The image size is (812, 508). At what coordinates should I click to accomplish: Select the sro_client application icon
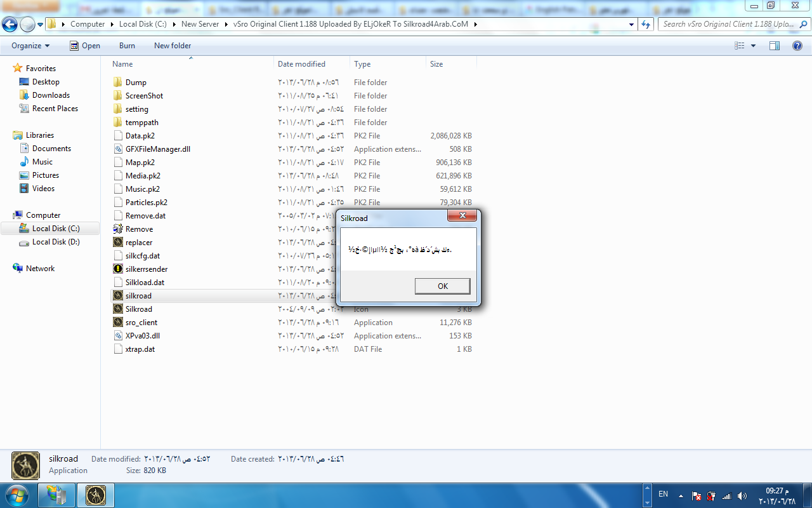click(x=118, y=322)
